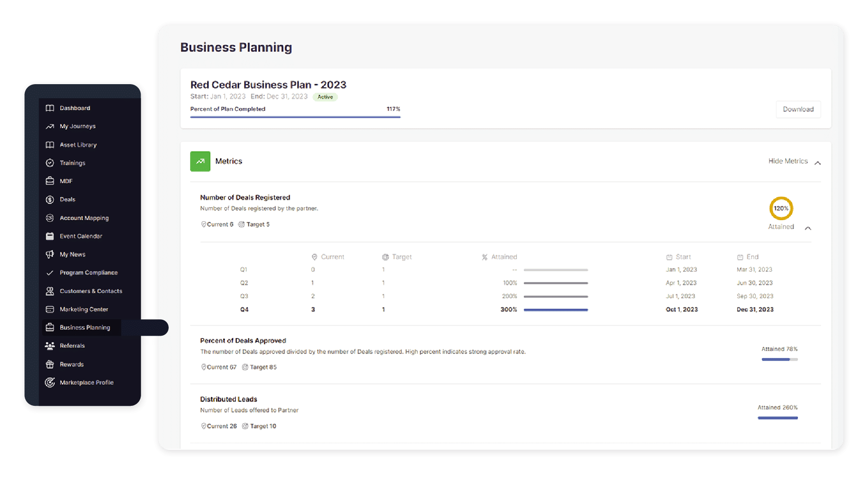Viewport: 868px width, 482px height.
Task: Download the Red Cedar business plan
Action: [798, 109]
